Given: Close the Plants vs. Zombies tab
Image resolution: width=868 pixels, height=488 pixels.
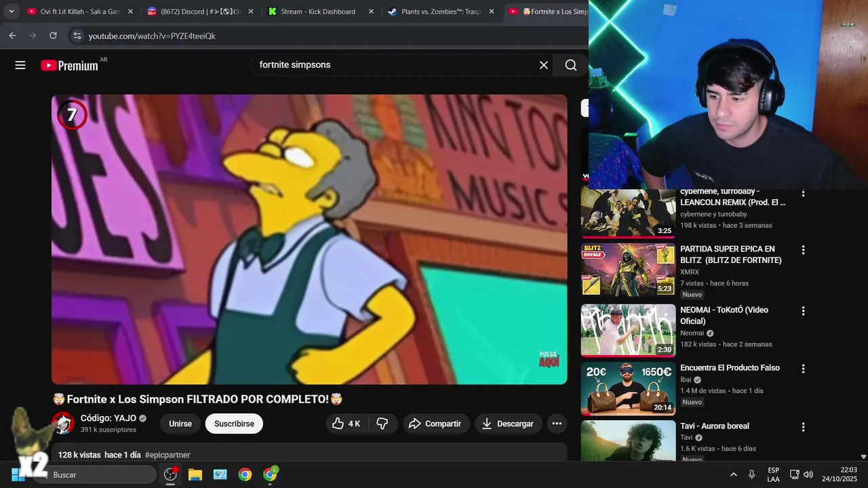Looking at the screenshot, I should 492,12.
